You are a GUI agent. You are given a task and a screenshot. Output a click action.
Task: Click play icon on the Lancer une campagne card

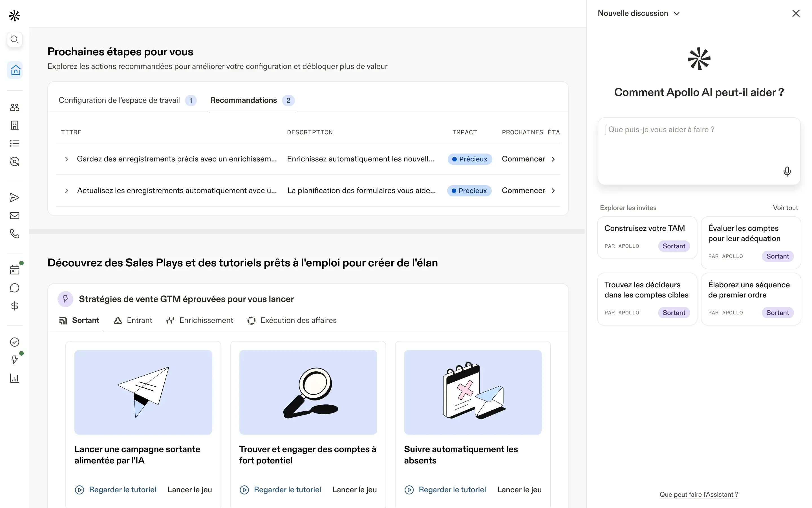tap(80, 490)
